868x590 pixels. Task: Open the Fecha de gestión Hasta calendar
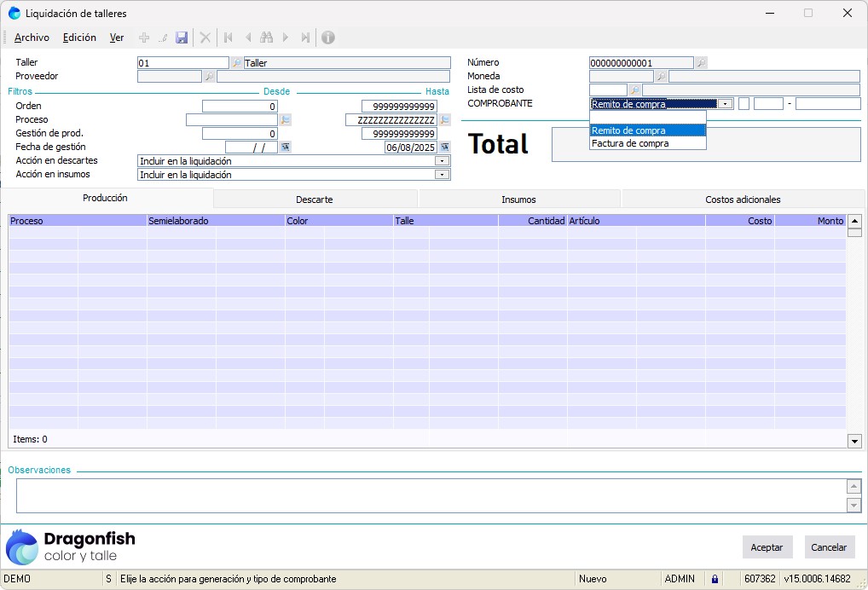(444, 147)
